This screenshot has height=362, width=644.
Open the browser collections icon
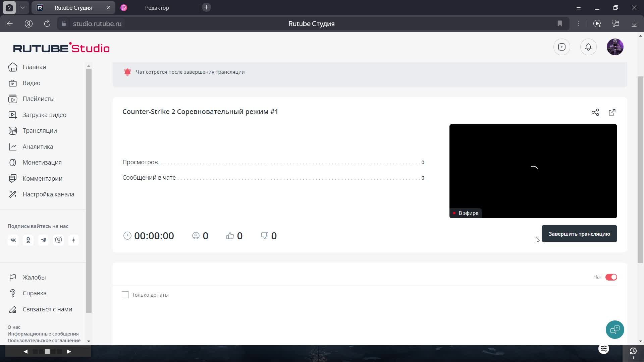615,23
